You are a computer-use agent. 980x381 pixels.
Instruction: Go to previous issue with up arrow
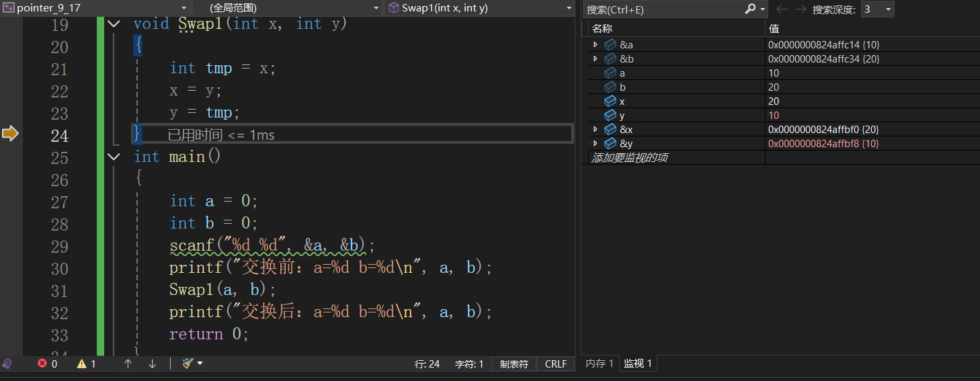coord(128,364)
